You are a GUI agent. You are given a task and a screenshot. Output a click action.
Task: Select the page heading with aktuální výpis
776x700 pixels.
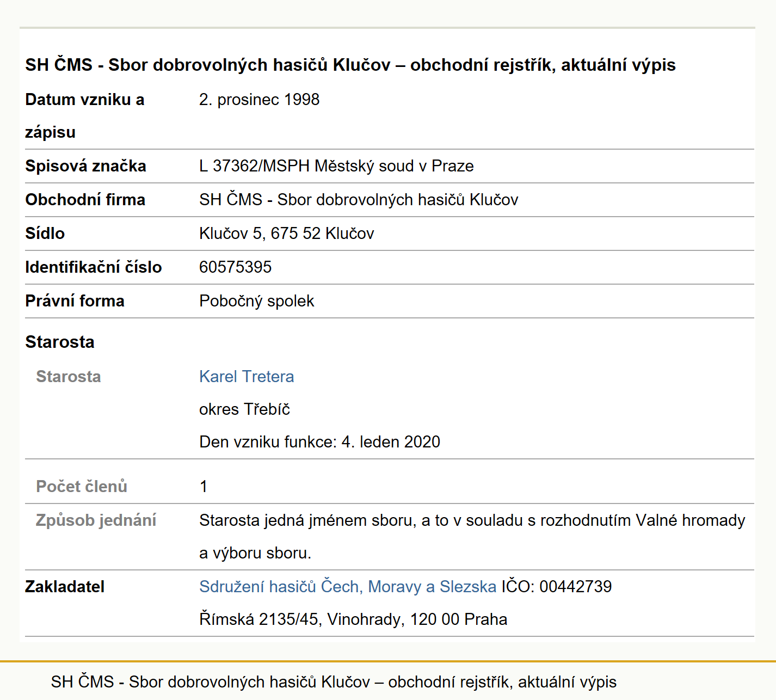(350, 65)
